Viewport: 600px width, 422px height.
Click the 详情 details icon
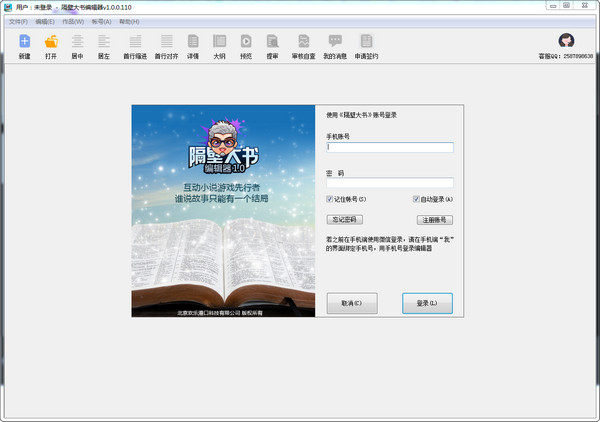(193, 41)
